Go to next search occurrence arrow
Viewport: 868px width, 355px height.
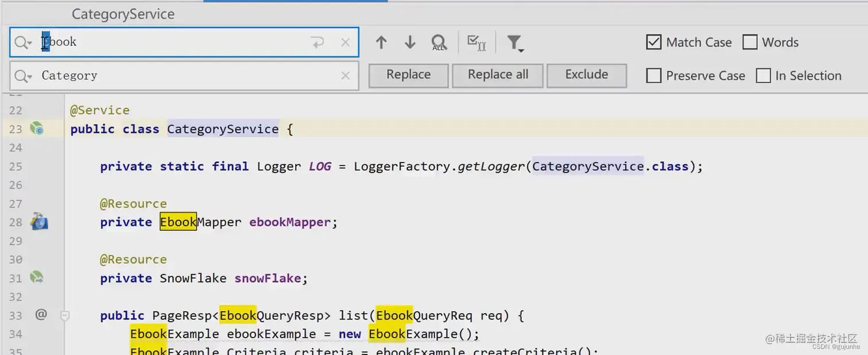pos(410,42)
